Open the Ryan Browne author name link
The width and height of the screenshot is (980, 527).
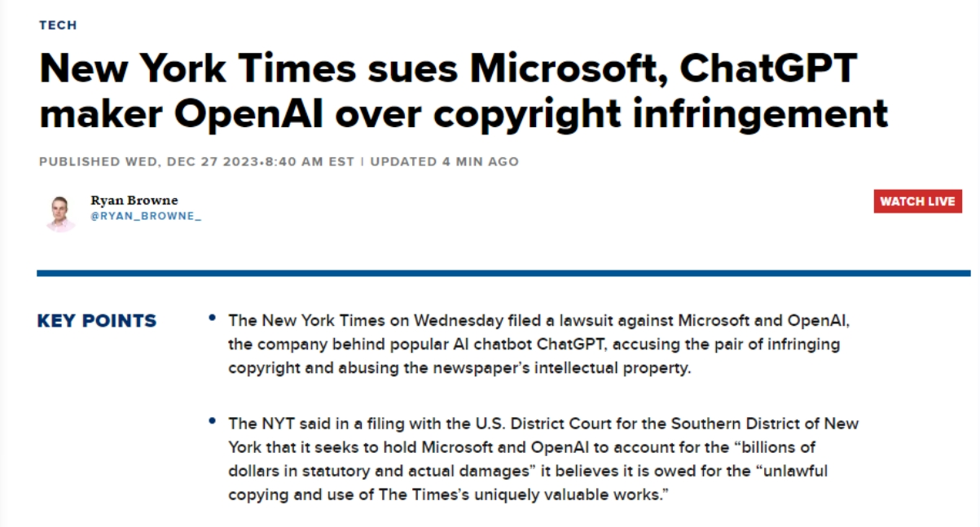pyautogui.click(x=134, y=200)
